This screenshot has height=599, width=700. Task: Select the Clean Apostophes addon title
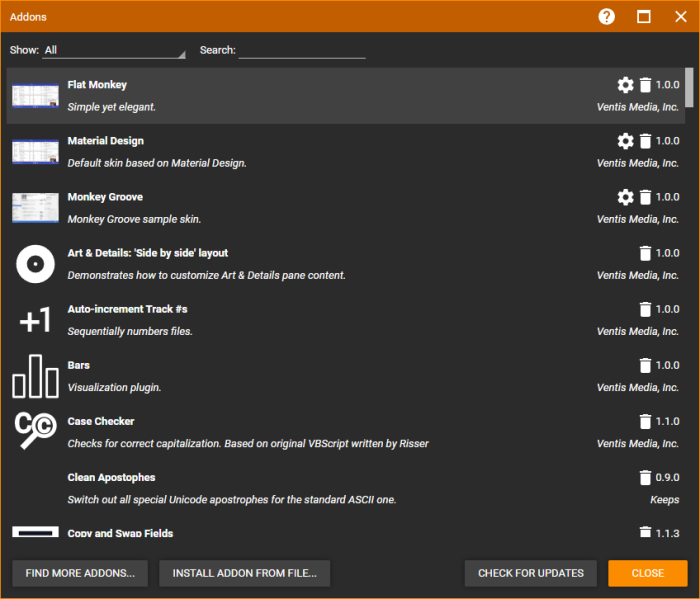[x=111, y=478]
